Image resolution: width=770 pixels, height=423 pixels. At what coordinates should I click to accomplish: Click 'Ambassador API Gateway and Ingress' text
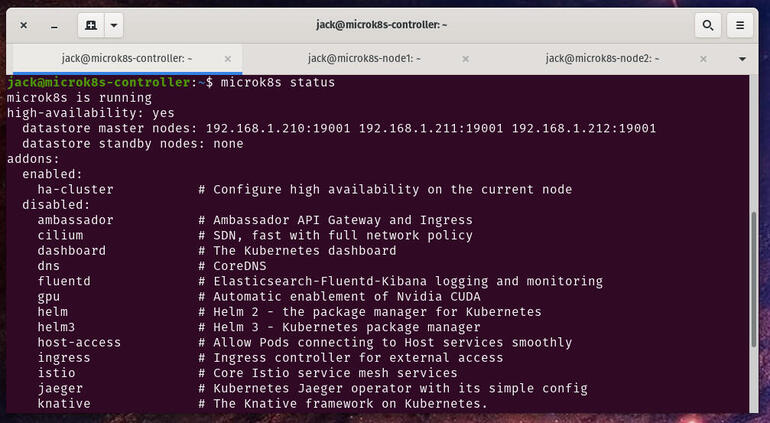[343, 220]
